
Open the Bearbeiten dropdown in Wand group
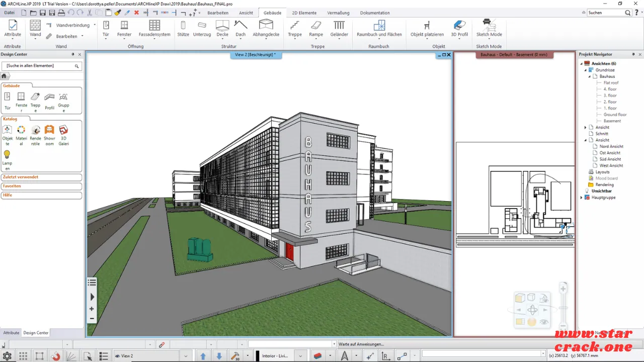[83, 36]
